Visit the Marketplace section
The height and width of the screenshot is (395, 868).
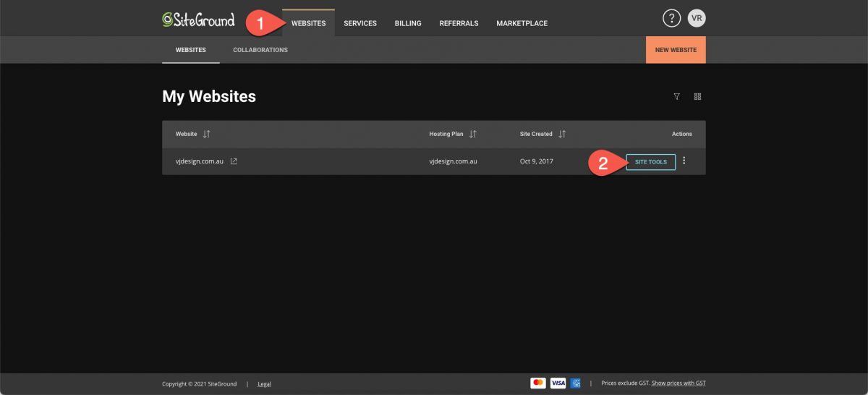[x=522, y=23]
